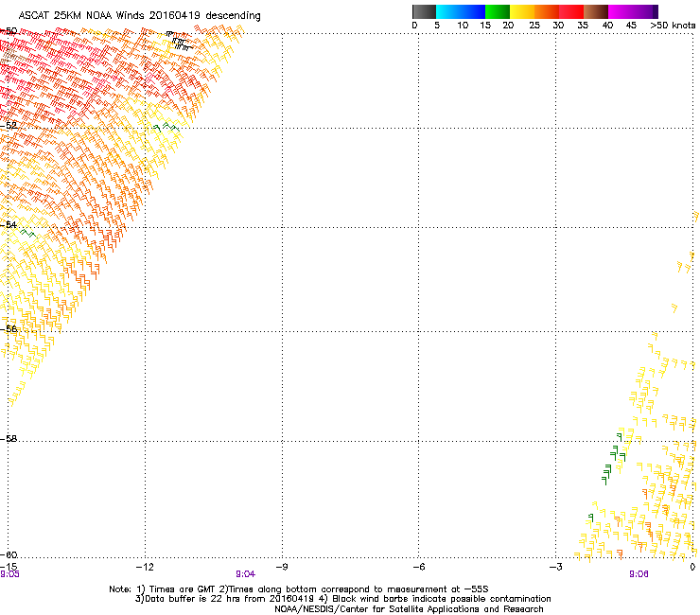Click the -6 longitude axis label
The image size is (700, 615).
pos(418,567)
